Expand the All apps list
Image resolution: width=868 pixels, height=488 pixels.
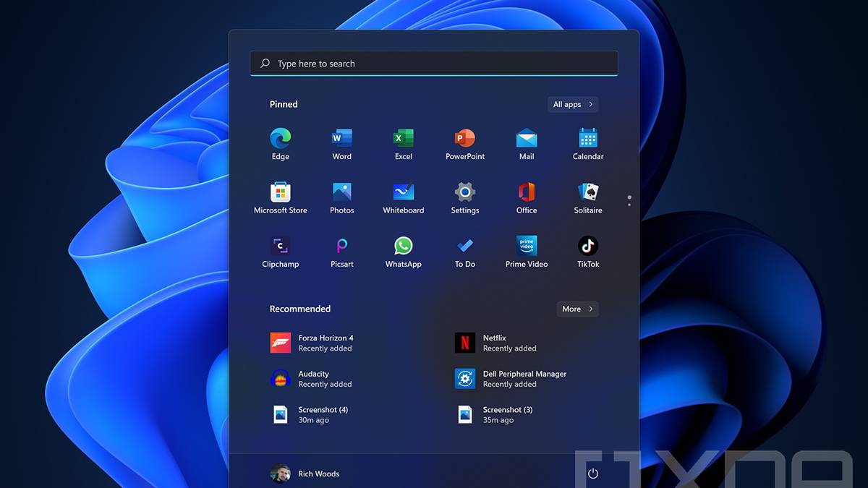pyautogui.click(x=573, y=105)
